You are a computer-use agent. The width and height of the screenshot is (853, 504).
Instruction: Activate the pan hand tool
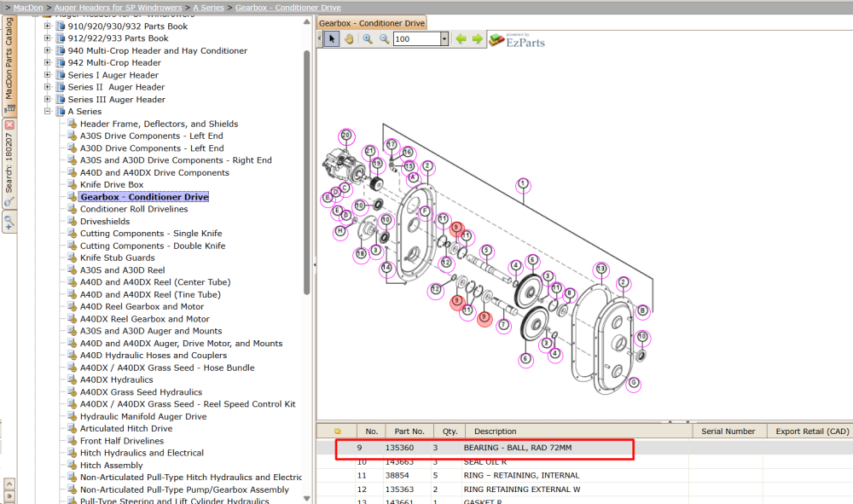(x=348, y=39)
